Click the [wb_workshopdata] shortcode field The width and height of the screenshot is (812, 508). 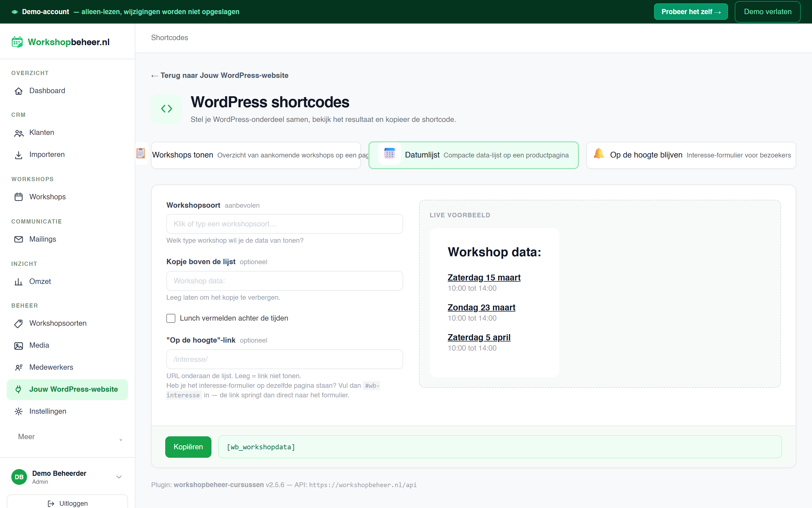coord(500,447)
